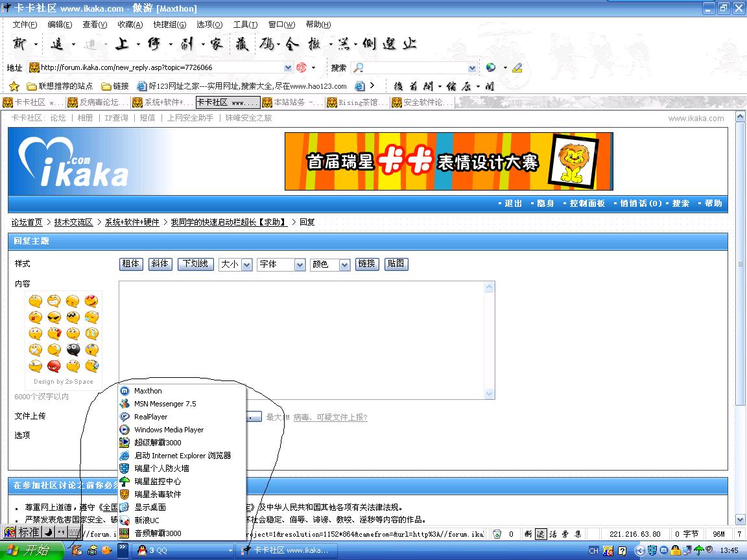The width and height of the screenshot is (747, 560).
Task: Click the yellow star favorites icon
Action: [x=14, y=86]
